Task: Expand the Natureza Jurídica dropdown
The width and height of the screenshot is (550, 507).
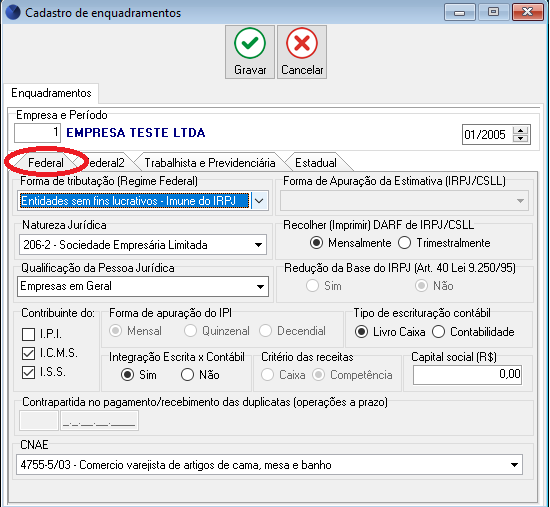Action: tap(259, 245)
